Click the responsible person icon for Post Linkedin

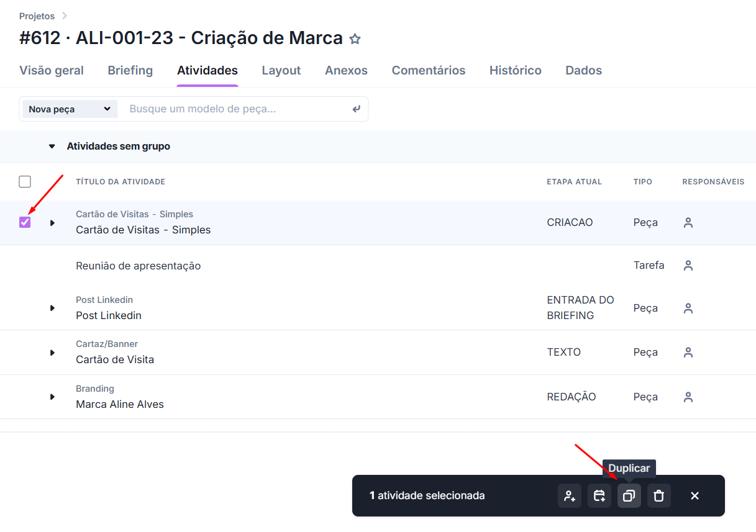point(688,308)
